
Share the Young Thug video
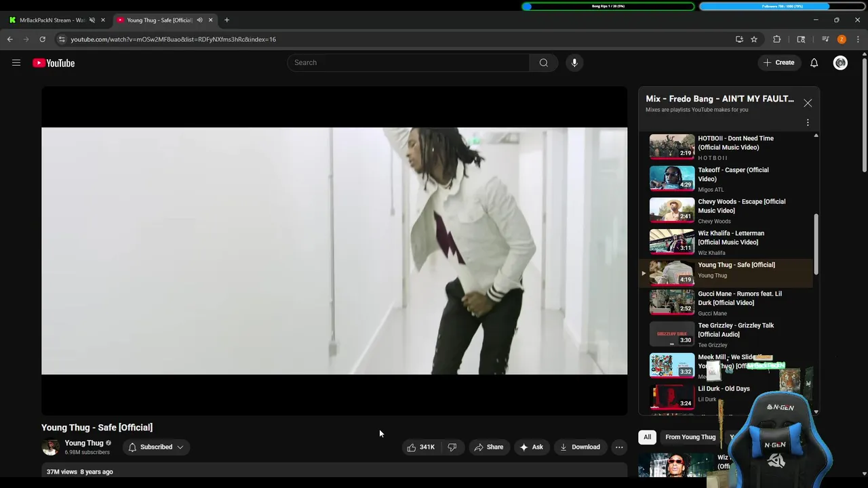point(488,447)
